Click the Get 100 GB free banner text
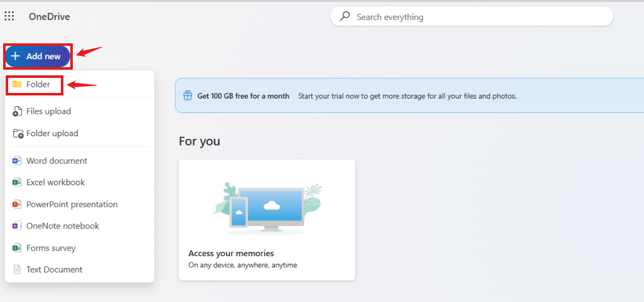 (x=243, y=96)
